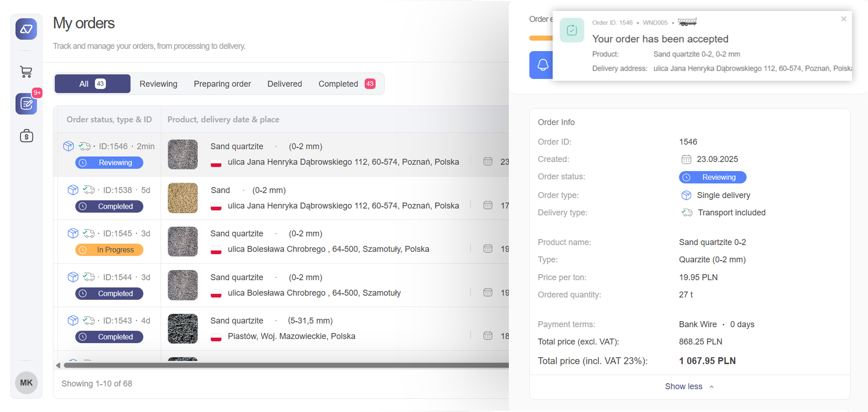868x412 pixels.
Task: Close the order accepted notification
Action: [843, 19]
